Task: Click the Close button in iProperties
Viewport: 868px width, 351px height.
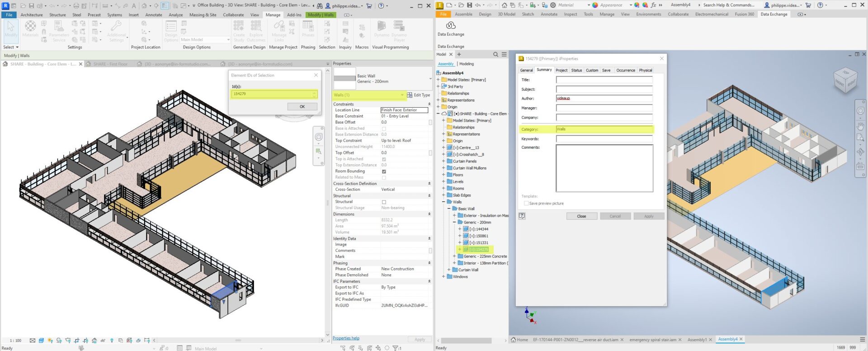Action: 581,216
